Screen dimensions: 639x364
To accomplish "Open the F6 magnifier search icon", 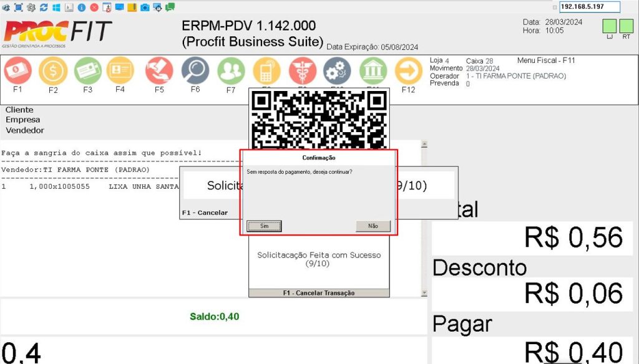I will (195, 70).
